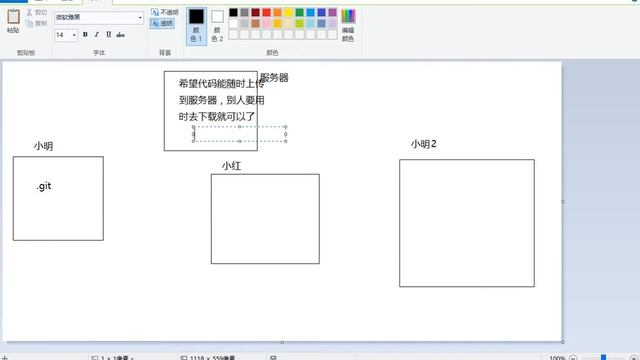Pick the bright red palette swatch
This screenshot has height=360, width=640.
tap(267, 13)
